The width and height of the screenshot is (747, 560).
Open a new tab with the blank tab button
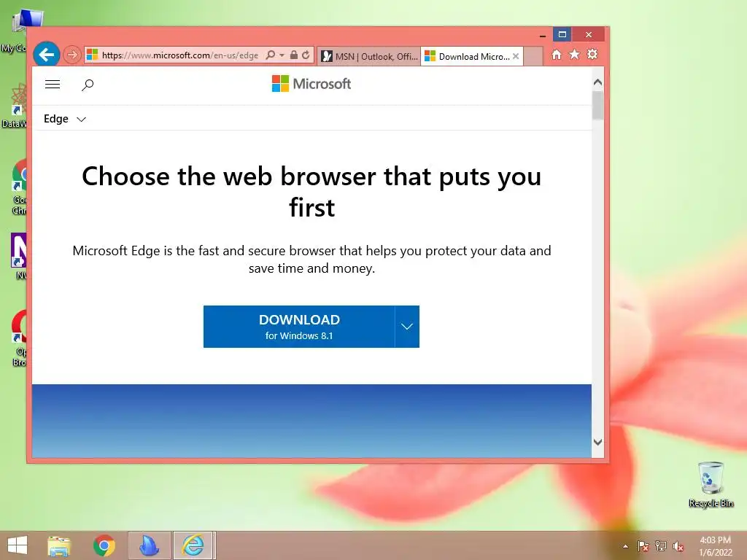click(x=533, y=56)
